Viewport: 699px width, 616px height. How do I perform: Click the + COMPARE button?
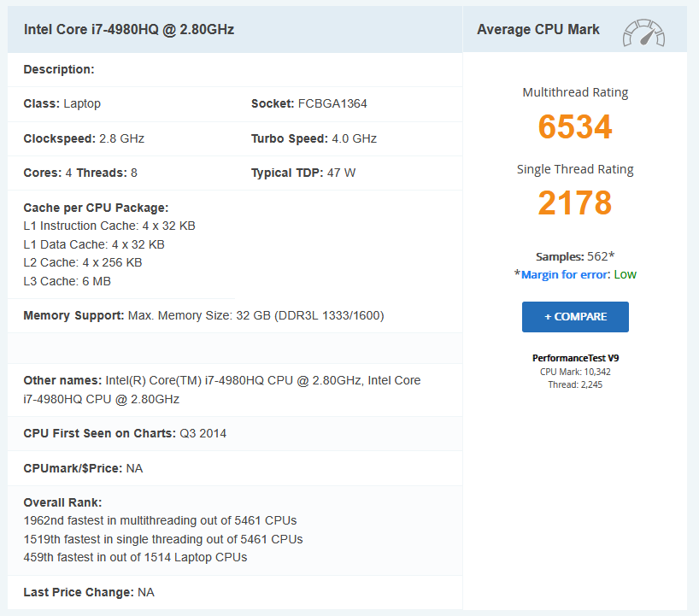575,317
